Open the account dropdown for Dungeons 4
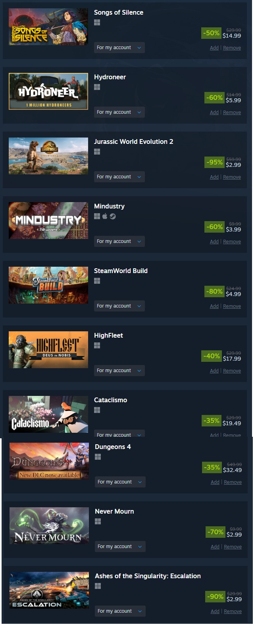This screenshot has width=256, height=644. [x=120, y=482]
